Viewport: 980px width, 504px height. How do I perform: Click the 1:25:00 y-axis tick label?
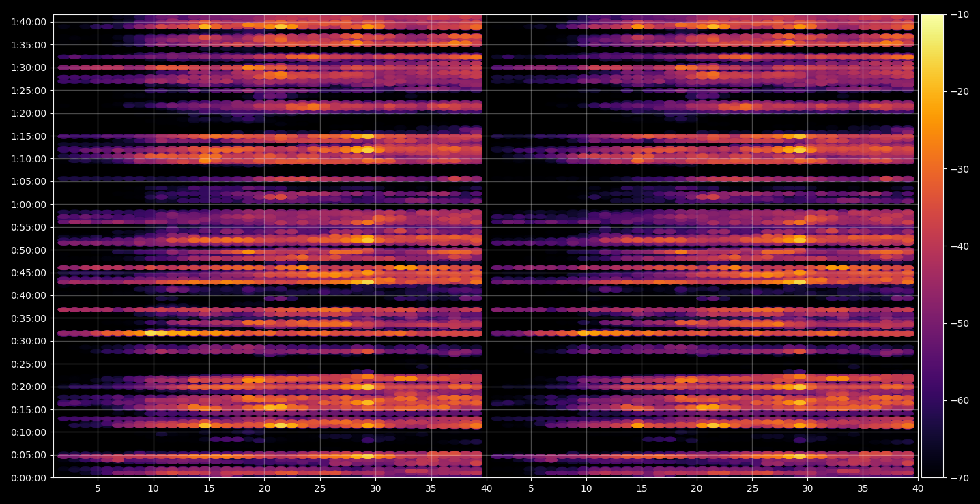click(x=29, y=91)
